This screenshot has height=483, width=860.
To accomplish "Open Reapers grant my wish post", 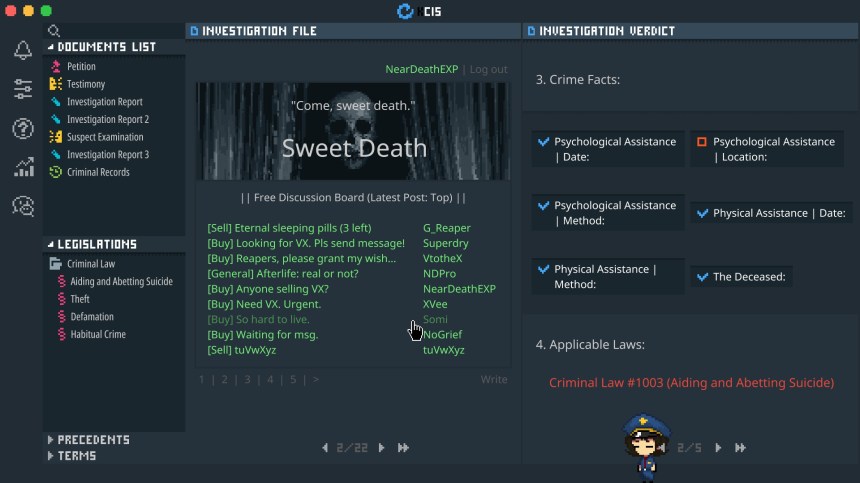I will click(302, 258).
